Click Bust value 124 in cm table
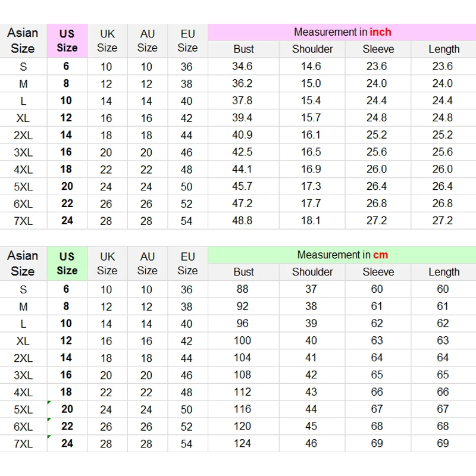This screenshot has height=476, width=476. point(242,443)
